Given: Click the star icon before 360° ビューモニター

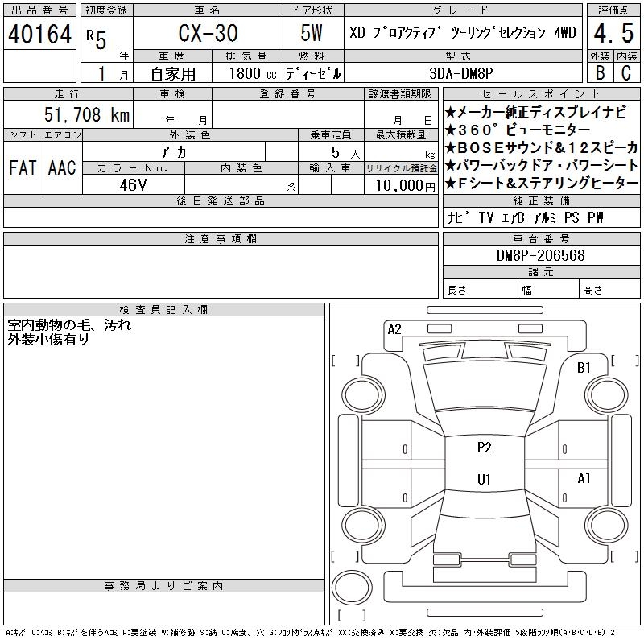Looking at the screenshot, I should click(451, 130).
